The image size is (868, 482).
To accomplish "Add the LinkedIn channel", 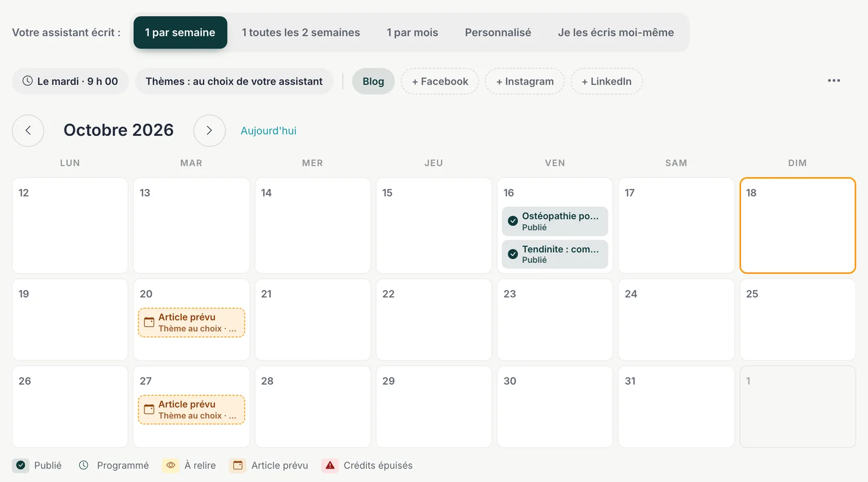I will pyautogui.click(x=607, y=81).
